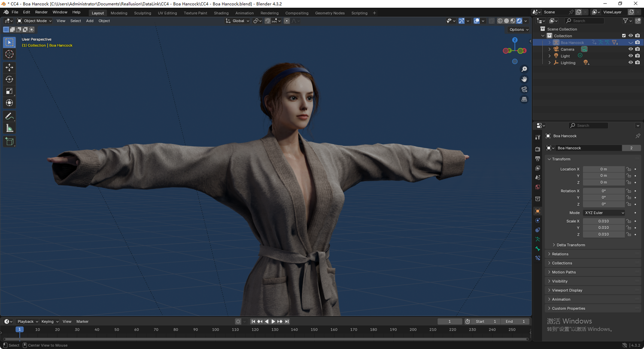Open the timeline Marker menu
The width and height of the screenshot is (644, 349).
coord(82,322)
